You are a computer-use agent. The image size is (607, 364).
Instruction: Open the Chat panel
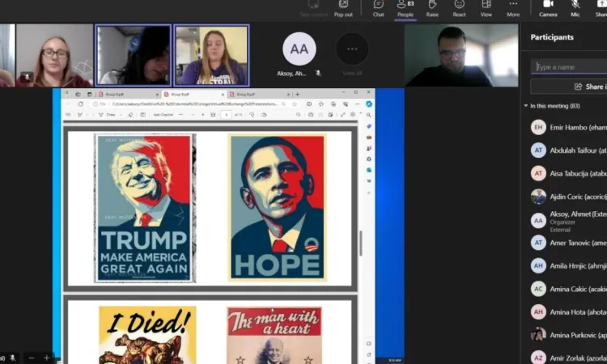pyautogui.click(x=378, y=7)
